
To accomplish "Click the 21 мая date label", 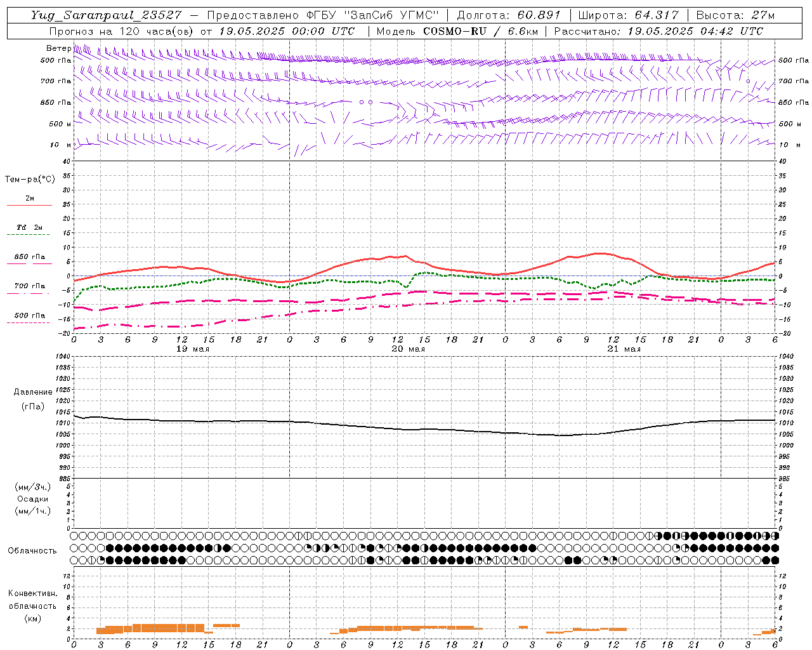I will 624,349.
